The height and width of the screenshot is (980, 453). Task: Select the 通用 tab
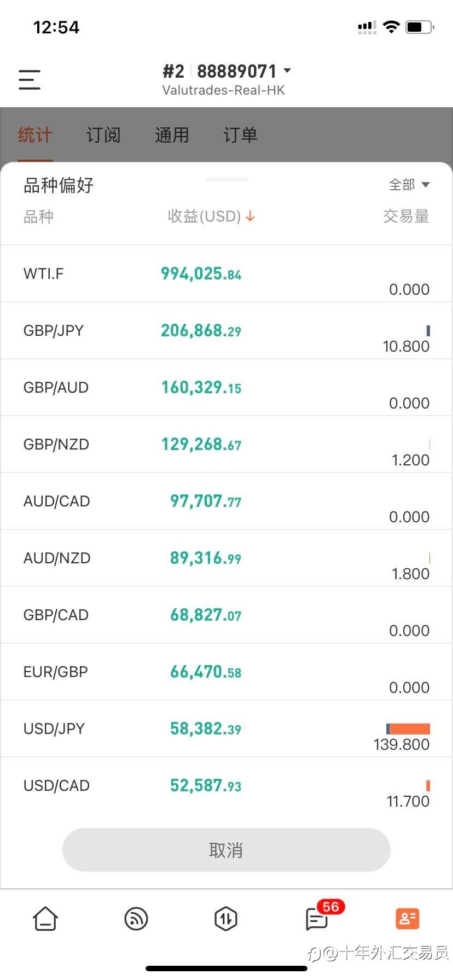click(x=172, y=135)
